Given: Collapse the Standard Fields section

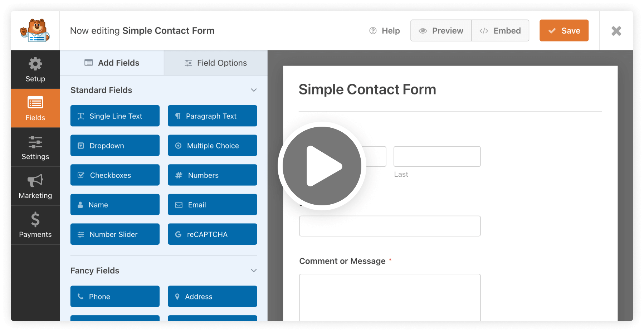Looking at the screenshot, I should (253, 90).
